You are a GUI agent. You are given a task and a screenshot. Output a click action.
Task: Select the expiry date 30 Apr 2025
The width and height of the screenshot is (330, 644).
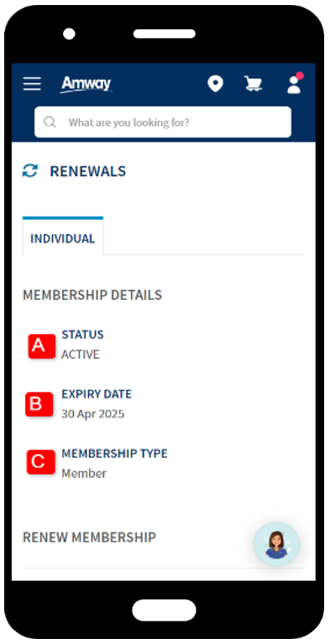(93, 414)
